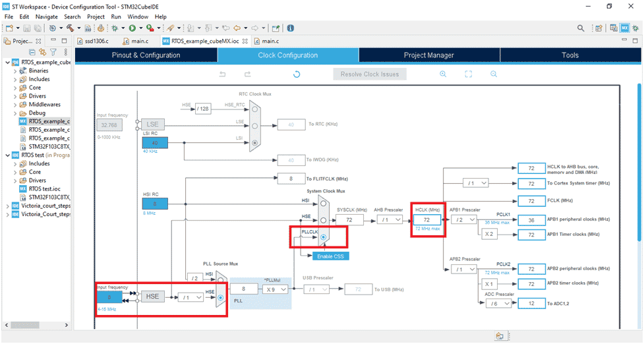Open the APB1 Prescaler /2 dropdown
Image resolution: width=644 pixels, height=344 pixels.
pos(464,220)
